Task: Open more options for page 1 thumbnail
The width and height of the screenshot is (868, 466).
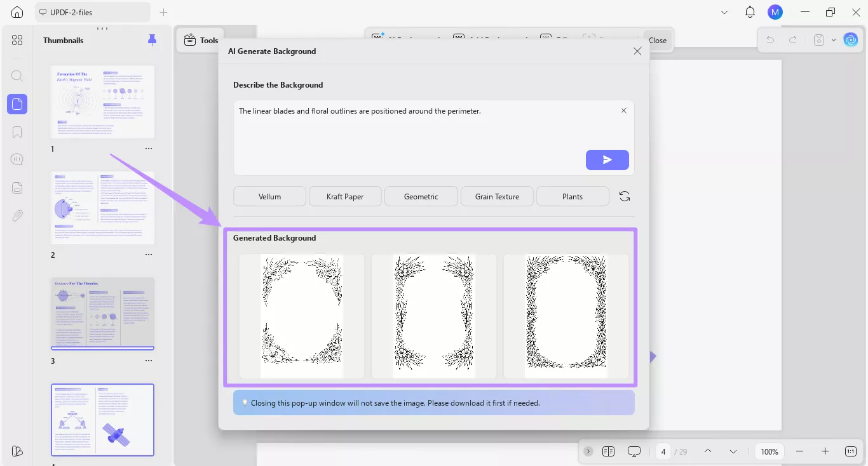Action: click(x=149, y=149)
